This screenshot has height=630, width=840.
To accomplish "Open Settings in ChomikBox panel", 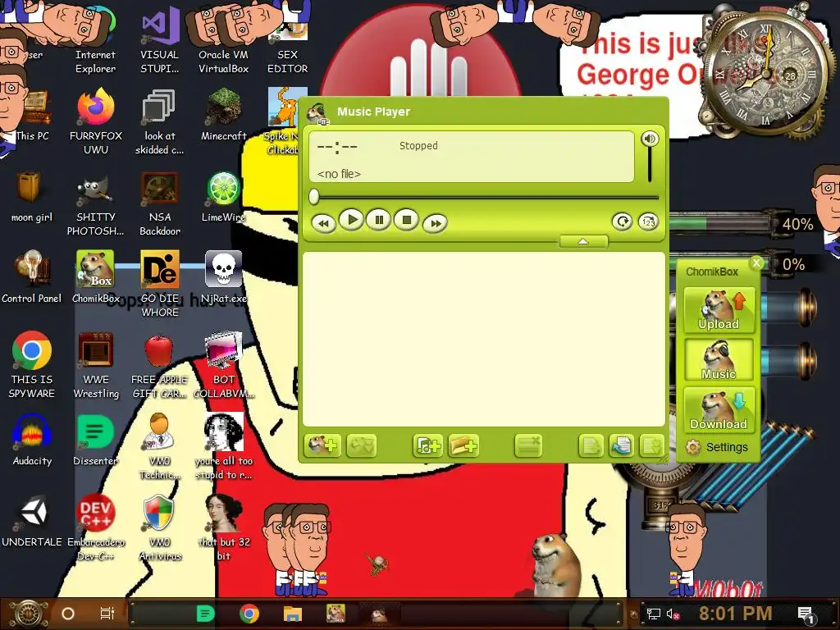I will click(x=717, y=447).
